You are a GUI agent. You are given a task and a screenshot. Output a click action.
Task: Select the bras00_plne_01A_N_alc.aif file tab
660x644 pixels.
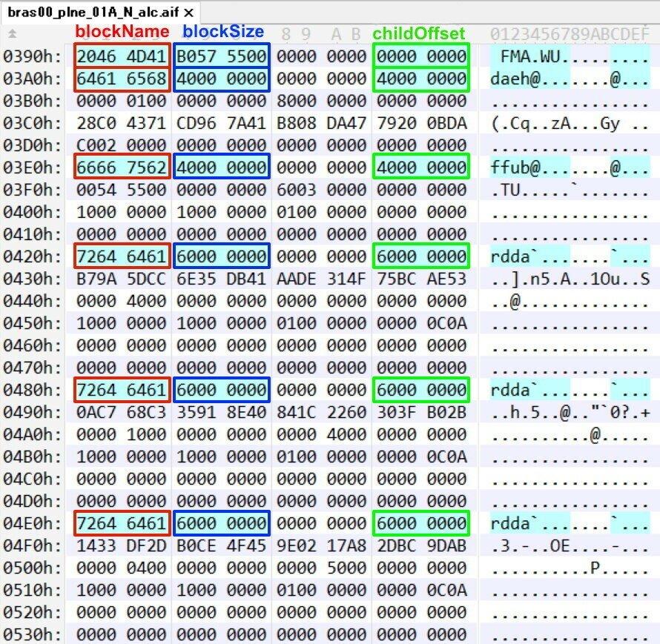point(100,12)
